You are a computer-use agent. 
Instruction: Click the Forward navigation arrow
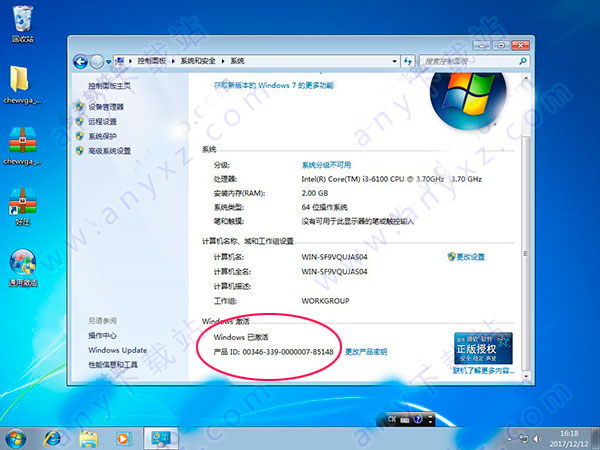[96, 62]
